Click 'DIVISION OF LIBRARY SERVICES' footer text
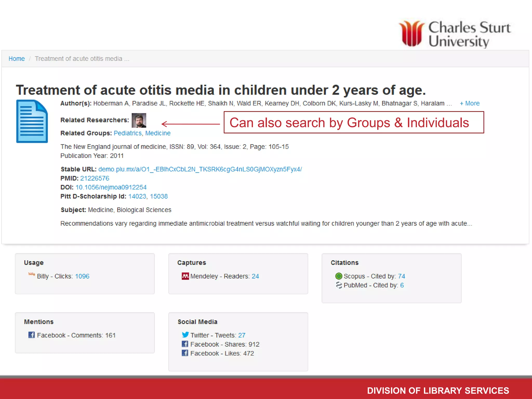Viewport: 532px width, 399px height. [438, 390]
